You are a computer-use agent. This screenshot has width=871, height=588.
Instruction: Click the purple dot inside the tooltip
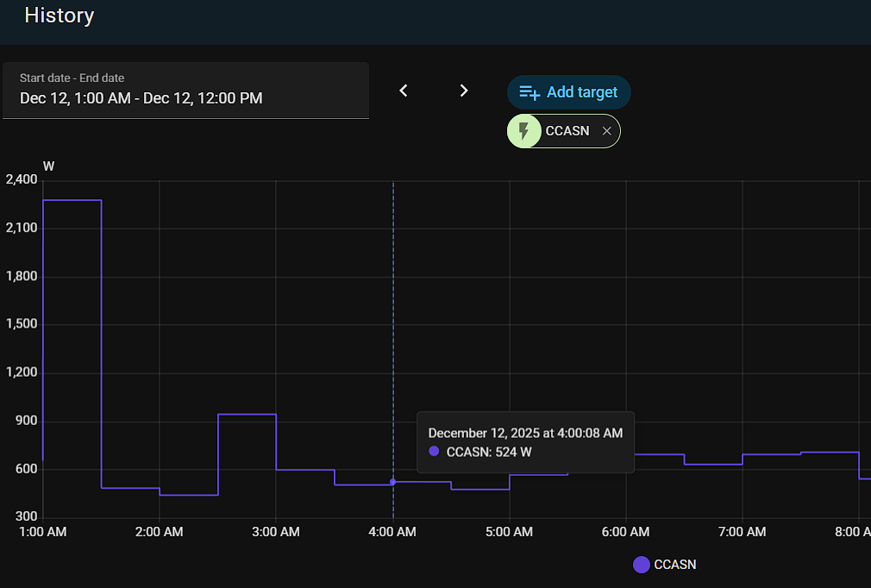434,452
